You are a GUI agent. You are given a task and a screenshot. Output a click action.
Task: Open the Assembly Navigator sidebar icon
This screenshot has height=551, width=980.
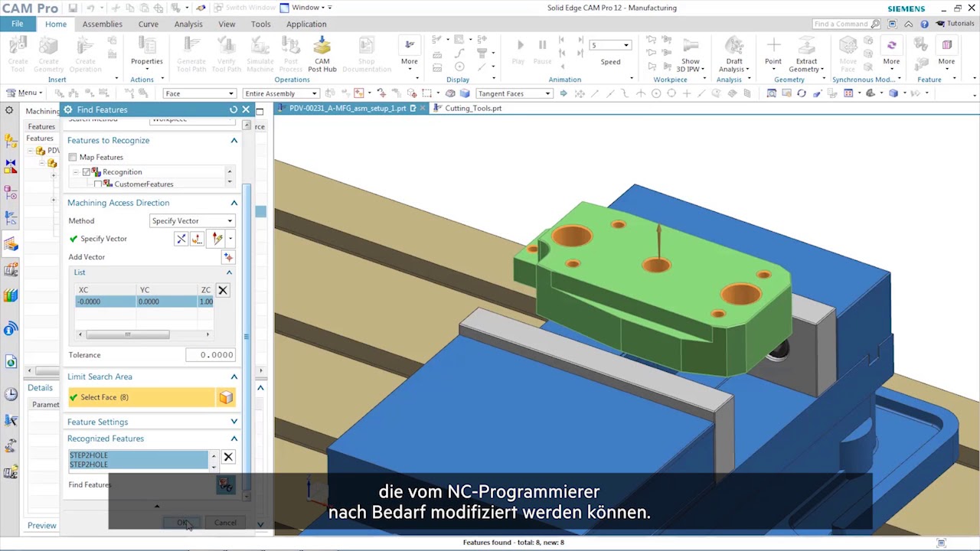(x=11, y=141)
